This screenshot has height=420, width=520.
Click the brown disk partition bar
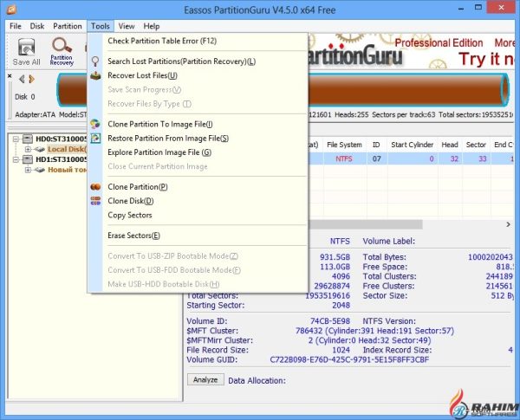pyautogui.click(x=407, y=90)
